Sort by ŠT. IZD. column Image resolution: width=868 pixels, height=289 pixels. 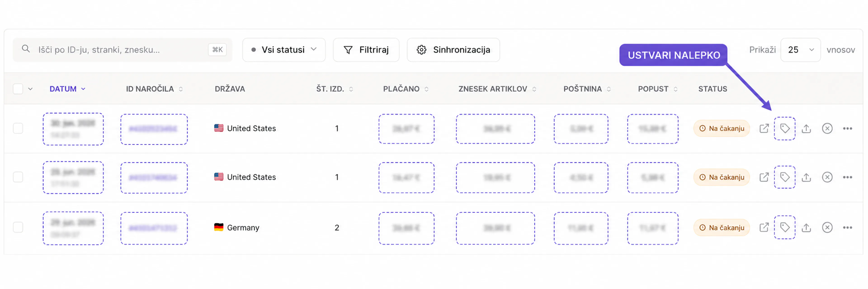tap(335, 89)
